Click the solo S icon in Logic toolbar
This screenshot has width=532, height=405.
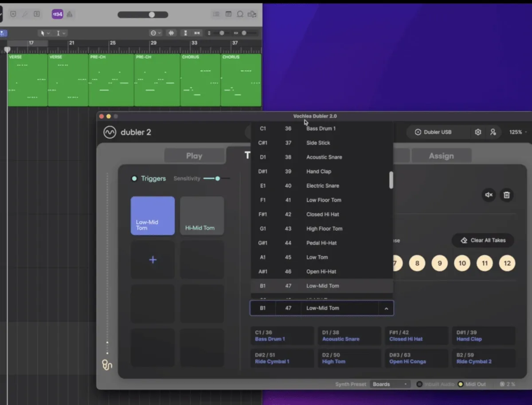pos(37,14)
